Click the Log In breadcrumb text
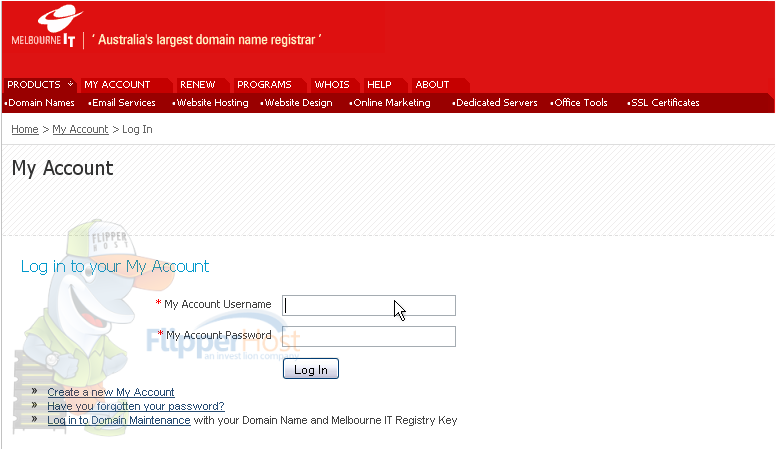The image size is (776, 450). pos(137,129)
